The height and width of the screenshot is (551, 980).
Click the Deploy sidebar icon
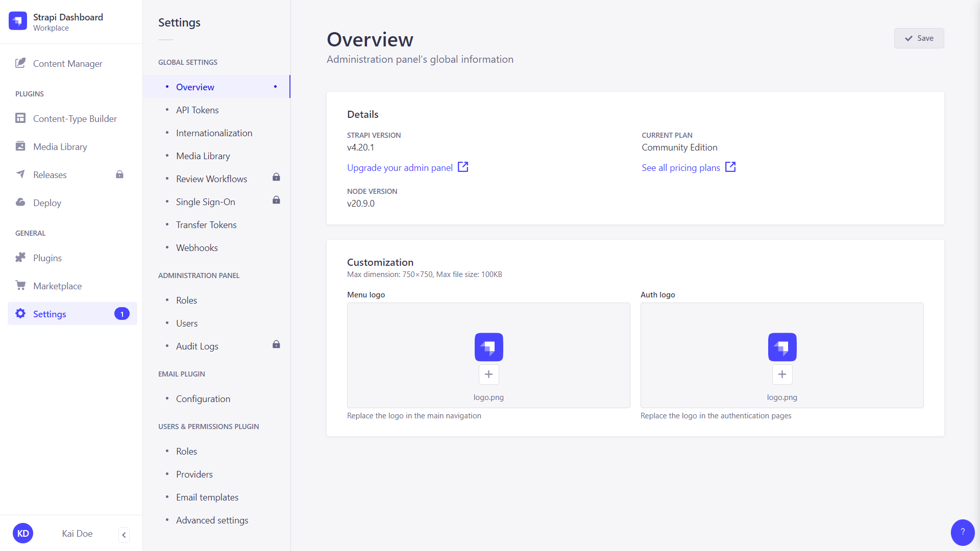[x=20, y=202]
